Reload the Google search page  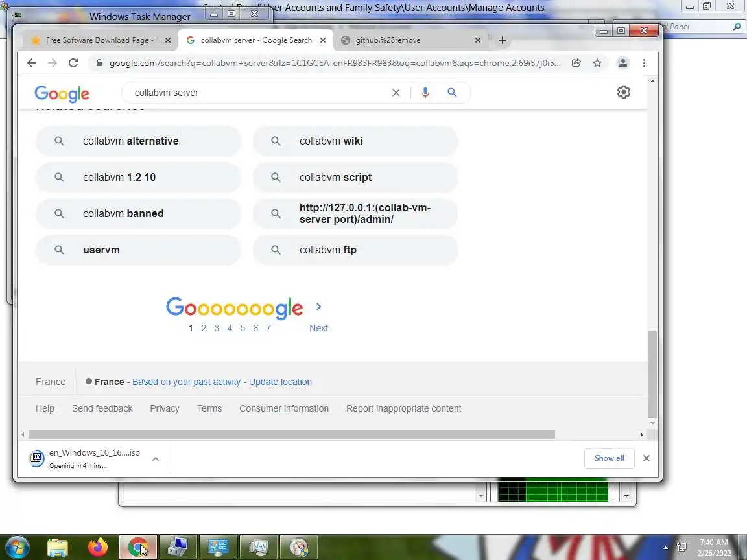click(x=73, y=63)
